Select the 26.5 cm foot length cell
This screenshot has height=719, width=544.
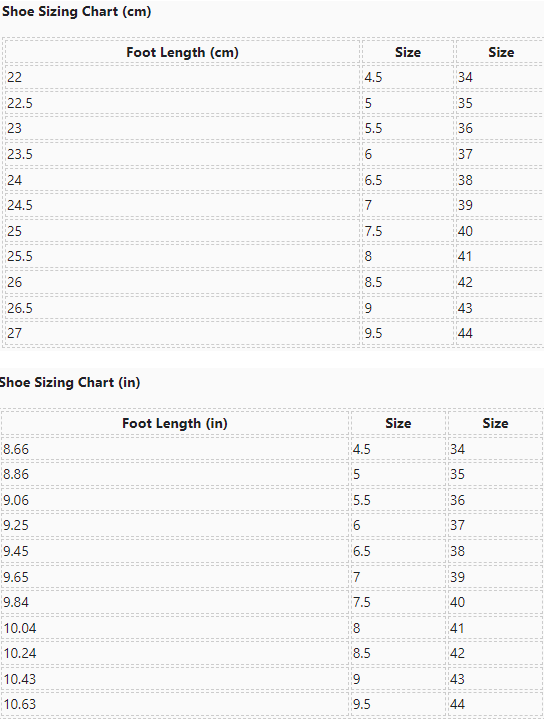pyautogui.click(x=183, y=308)
